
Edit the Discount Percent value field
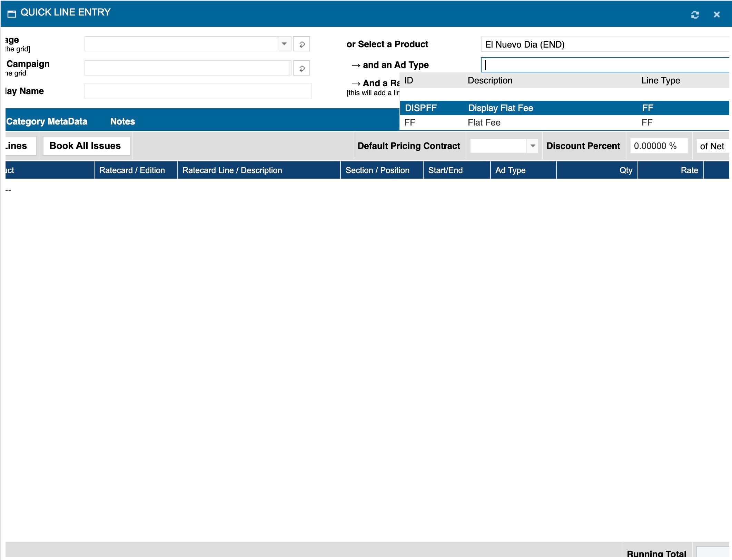click(658, 146)
